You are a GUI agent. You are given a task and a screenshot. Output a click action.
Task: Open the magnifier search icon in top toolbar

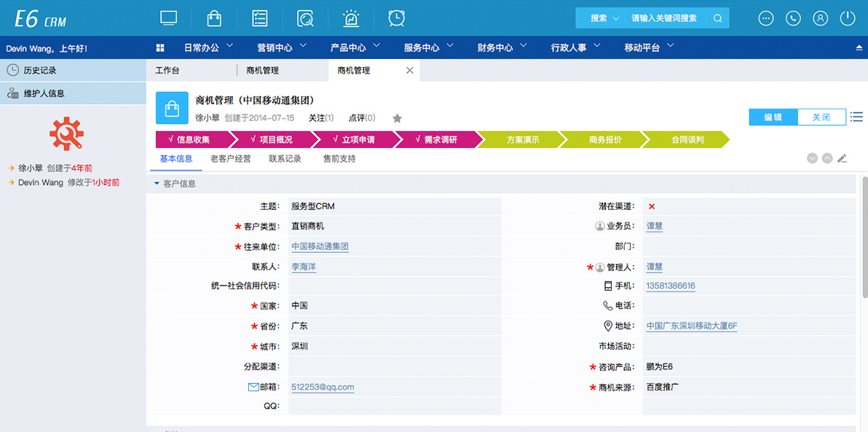click(305, 17)
